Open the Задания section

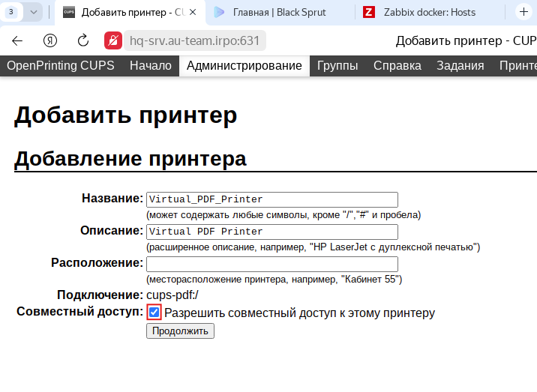pyautogui.click(x=460, y=66)
